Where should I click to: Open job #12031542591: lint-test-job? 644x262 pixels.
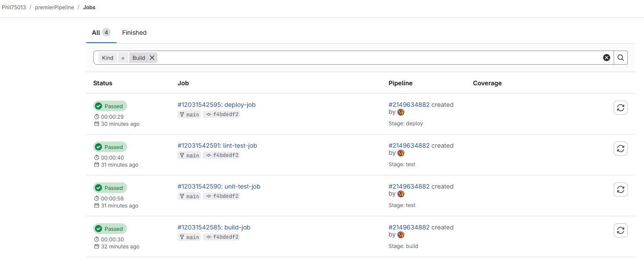tap(217, 146)
